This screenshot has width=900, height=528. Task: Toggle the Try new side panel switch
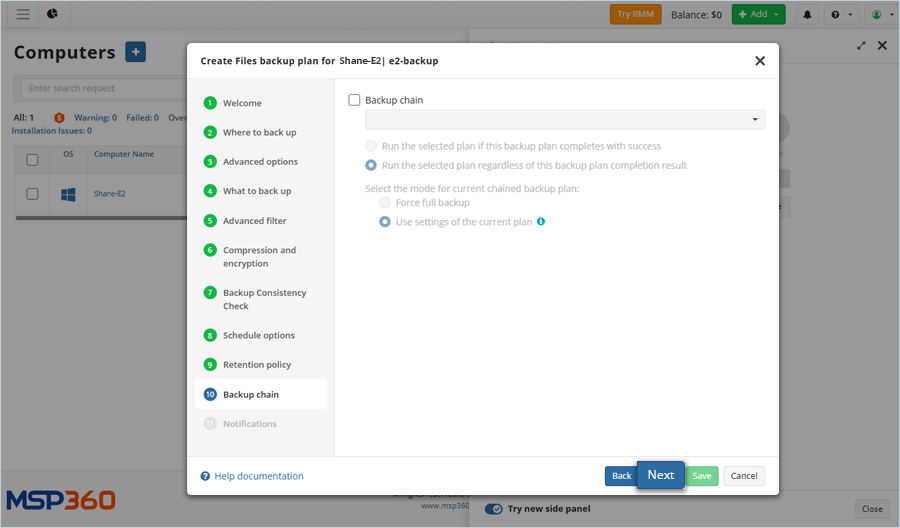tap(494, 509)
